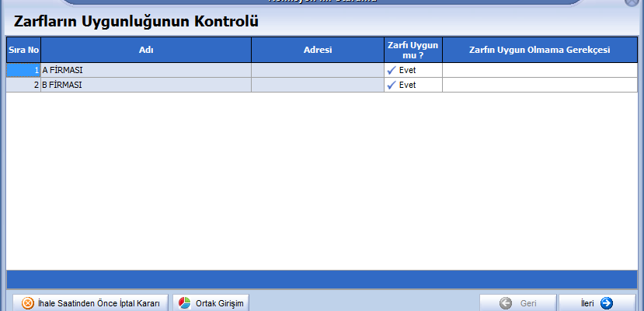Click the Zarfı Uygun mu ? column header

(413, 50)
